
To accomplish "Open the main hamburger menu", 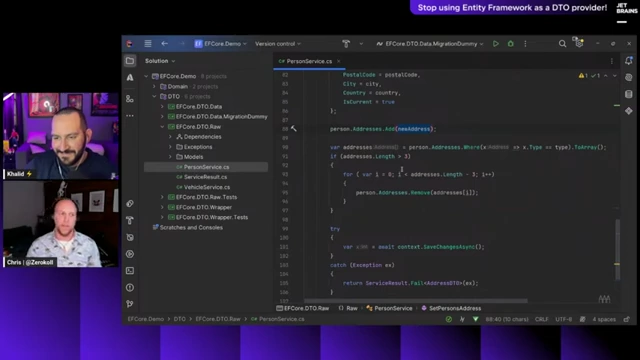I will click(148, 43).
